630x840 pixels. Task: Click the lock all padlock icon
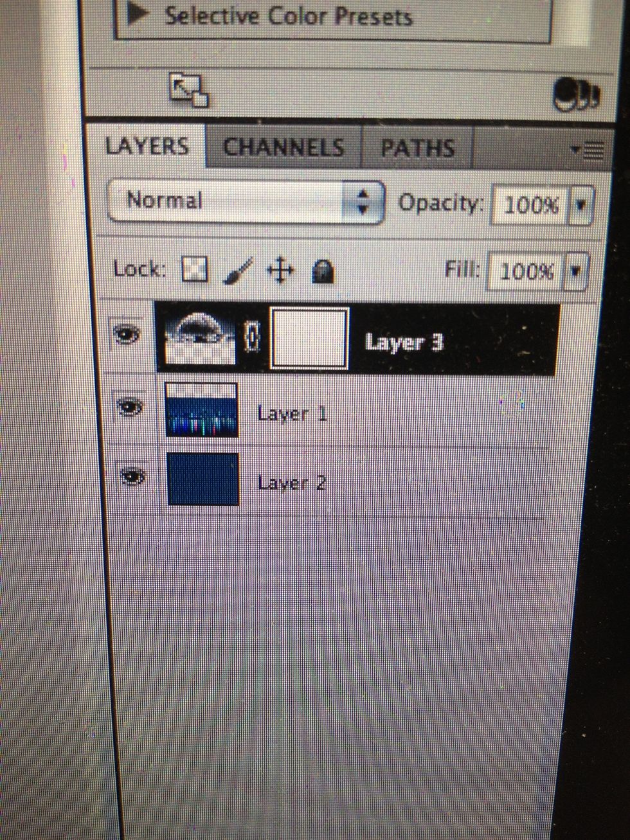coord(323,273)
